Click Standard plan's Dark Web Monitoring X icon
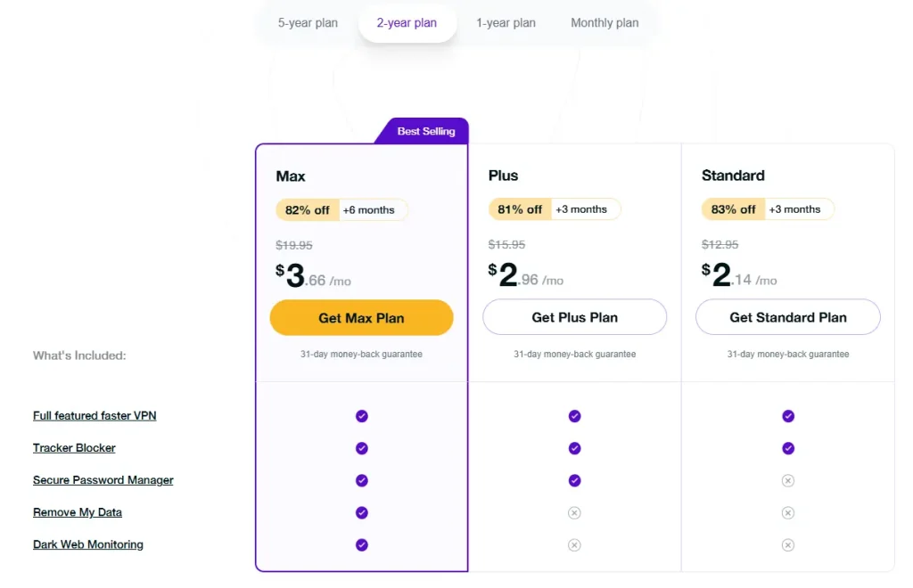Viewport: 913px width, 588px height. pyautogui.click(x=787, y=544)
